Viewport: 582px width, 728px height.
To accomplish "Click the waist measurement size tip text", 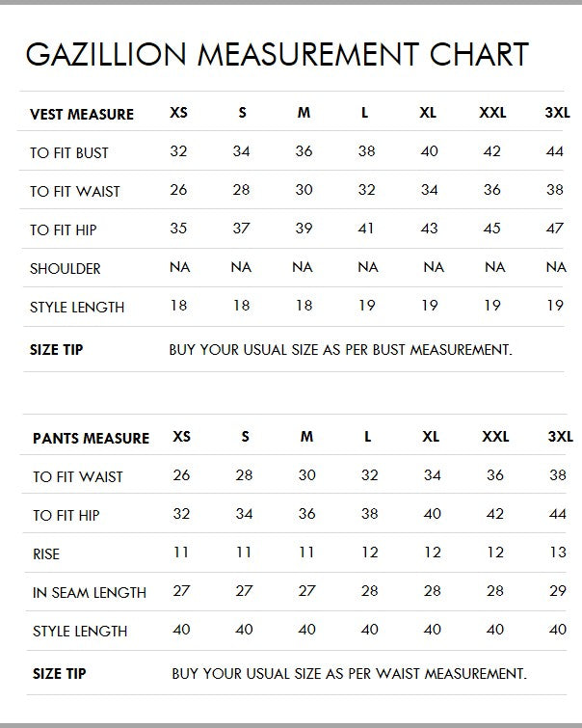I will tap(349, 673).
